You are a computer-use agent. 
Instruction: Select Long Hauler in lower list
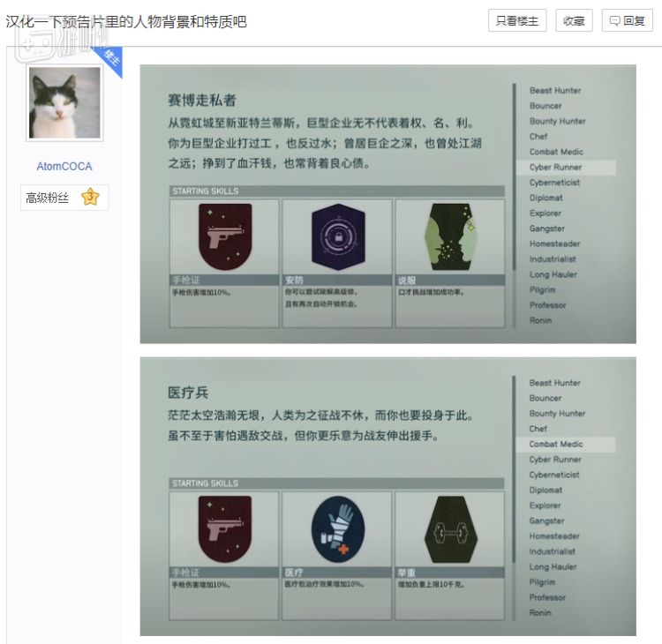pyautogui.click(x=553, y=566)
